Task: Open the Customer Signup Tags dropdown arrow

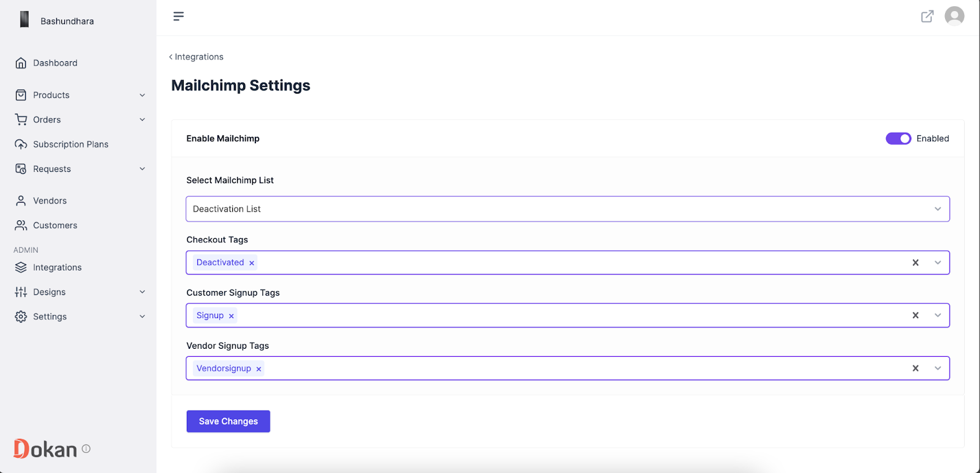Action: click(x=938, y=315)
